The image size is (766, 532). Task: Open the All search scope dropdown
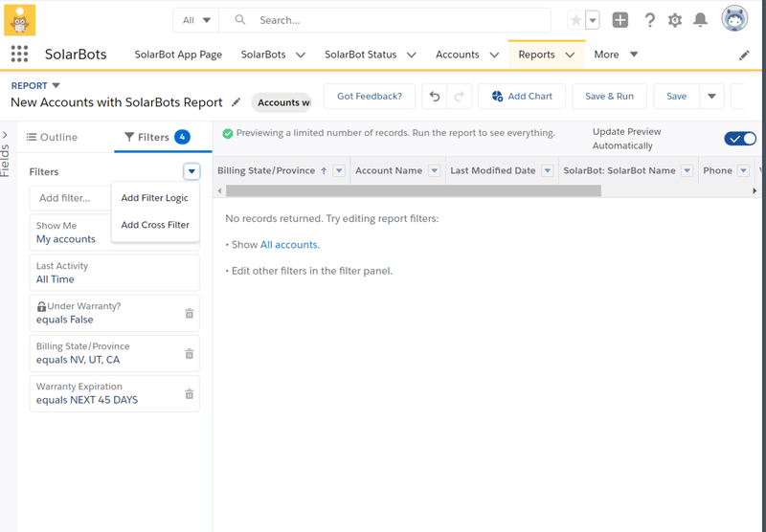196,20
